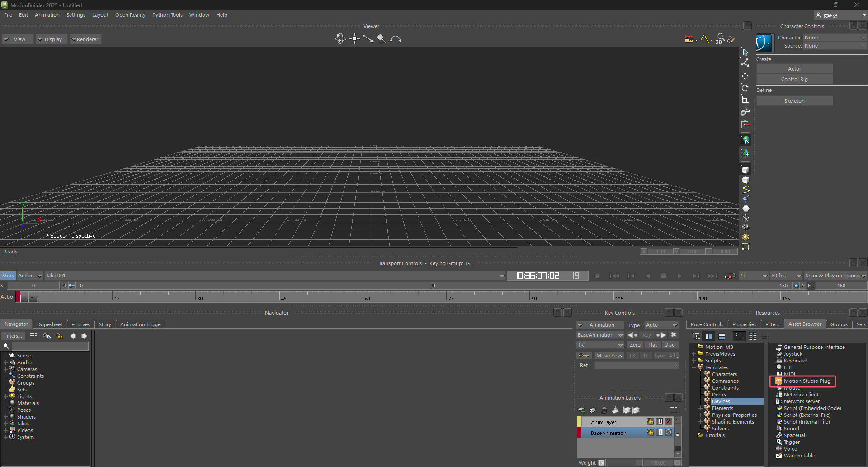This screenshot has height=467, width=868.
Task: Click the trash icon in Animation Layers
Action: tap(604, 410)
